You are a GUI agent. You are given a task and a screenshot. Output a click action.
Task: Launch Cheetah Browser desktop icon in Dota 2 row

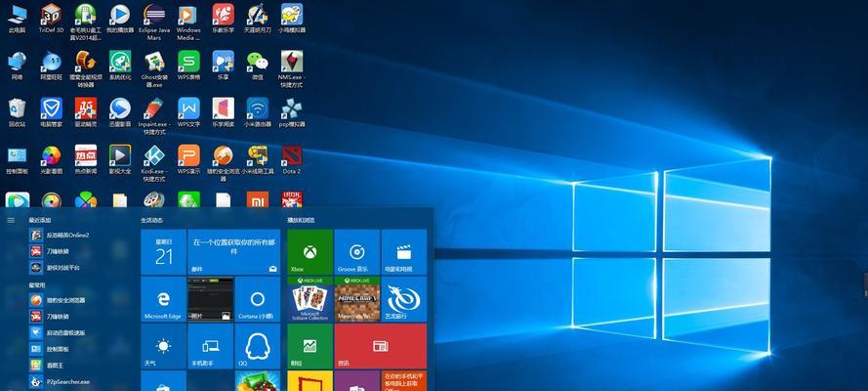point(223,163)
